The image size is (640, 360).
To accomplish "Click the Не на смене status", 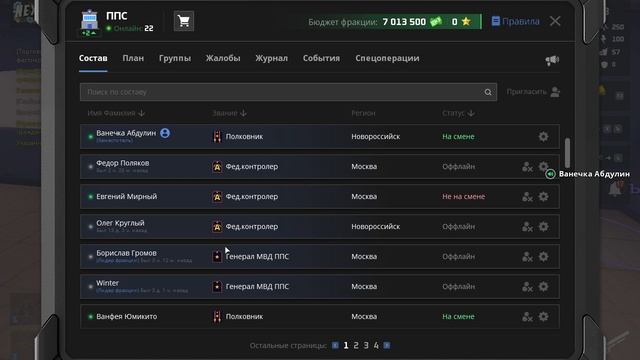I will tap(464, 197).
